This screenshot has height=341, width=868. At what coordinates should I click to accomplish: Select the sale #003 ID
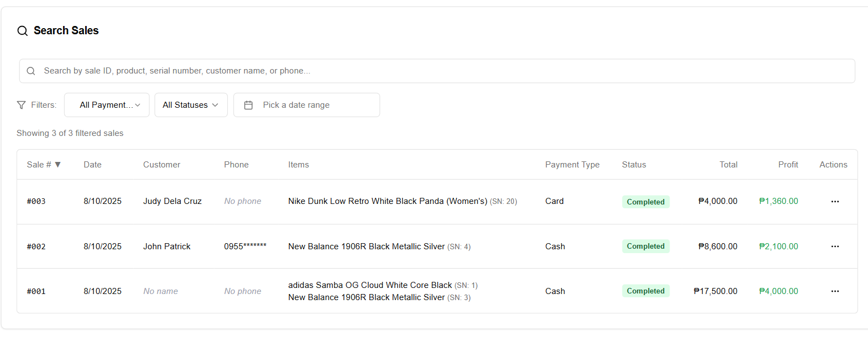click(36, 202)
